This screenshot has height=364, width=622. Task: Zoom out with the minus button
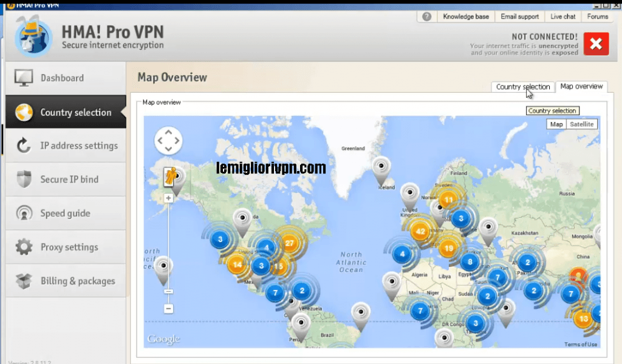[168, 309]
